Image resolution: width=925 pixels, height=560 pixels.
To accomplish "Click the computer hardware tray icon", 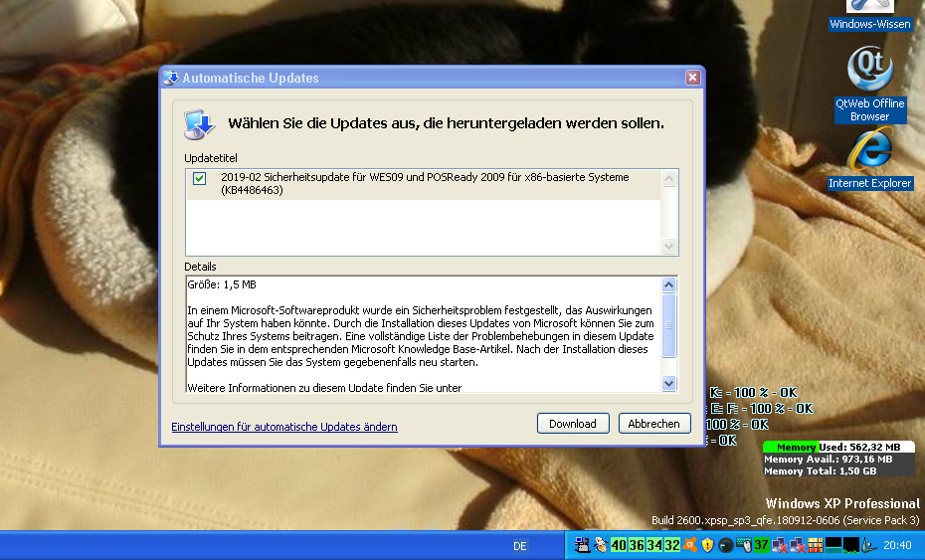I will point(582,545).
